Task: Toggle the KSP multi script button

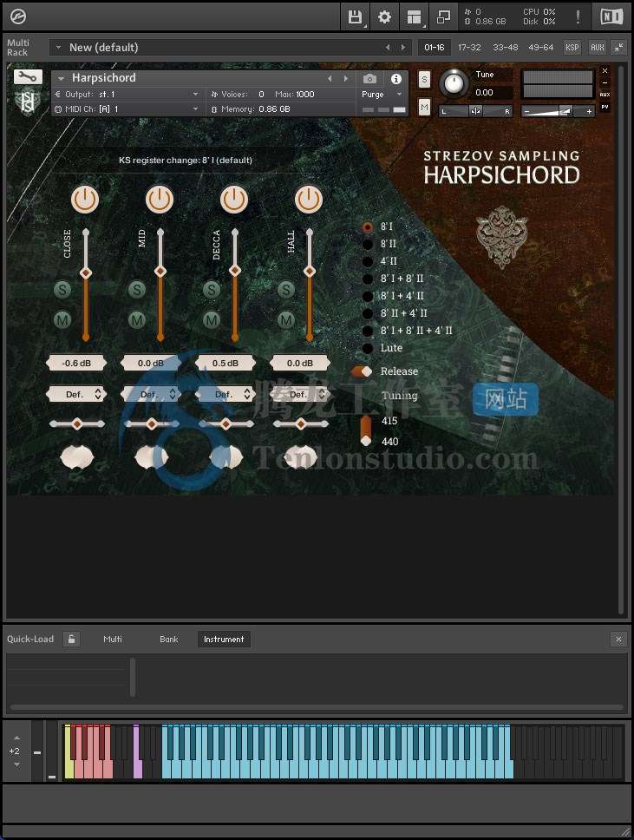Action: [x=572, y=48]
